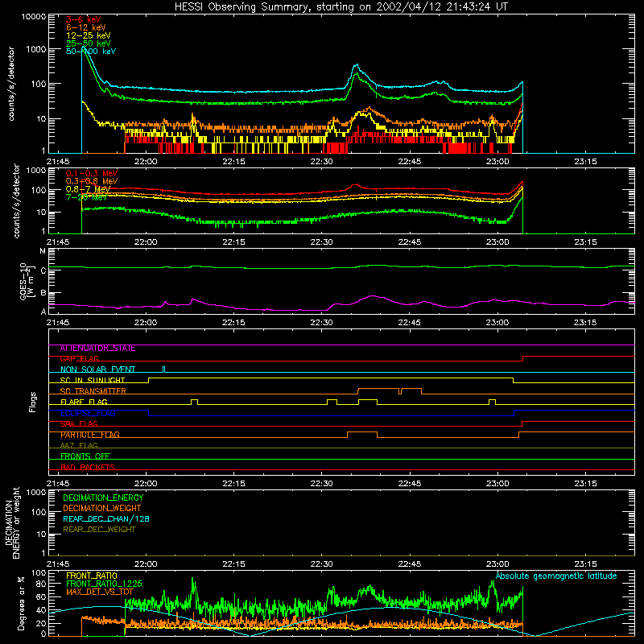
Task: Click the "22:00" label under the keV plot
Action: coord(146,162)
